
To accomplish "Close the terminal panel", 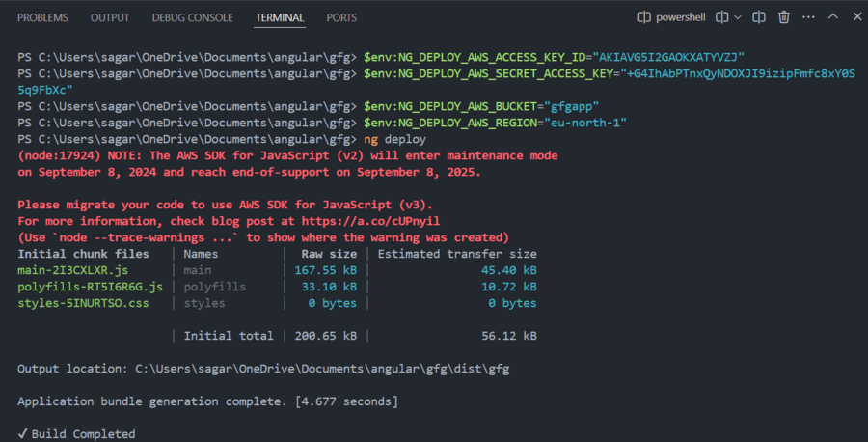I will click(x=854, y=17).
